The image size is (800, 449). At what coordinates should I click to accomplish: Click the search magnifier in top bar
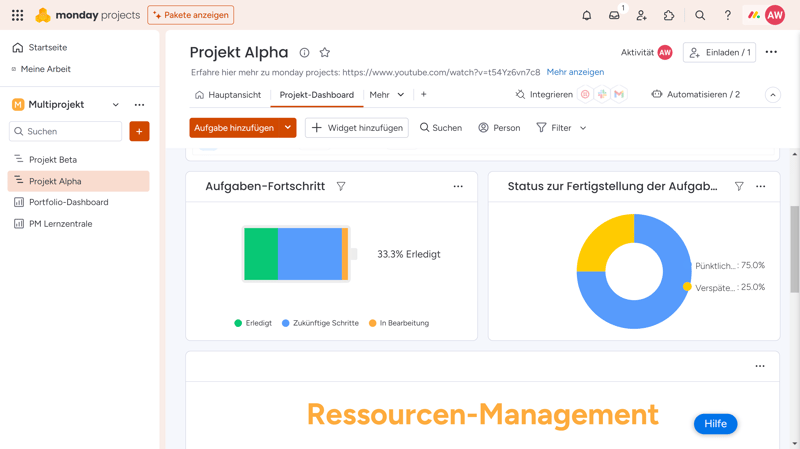[x=700, y=16]
